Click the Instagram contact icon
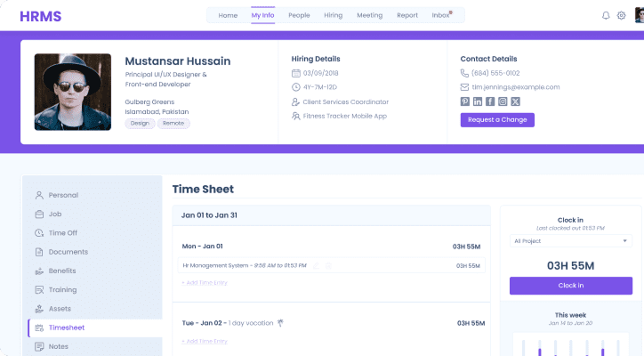This screenshot has height=356, width=644. pyautogui.click(x=503, y=101)
